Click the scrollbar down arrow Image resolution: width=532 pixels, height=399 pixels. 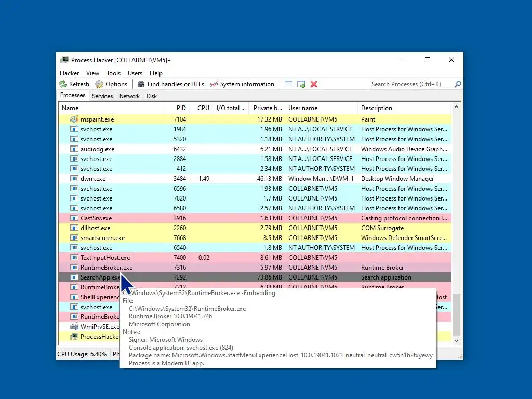(x=456, y=340)
